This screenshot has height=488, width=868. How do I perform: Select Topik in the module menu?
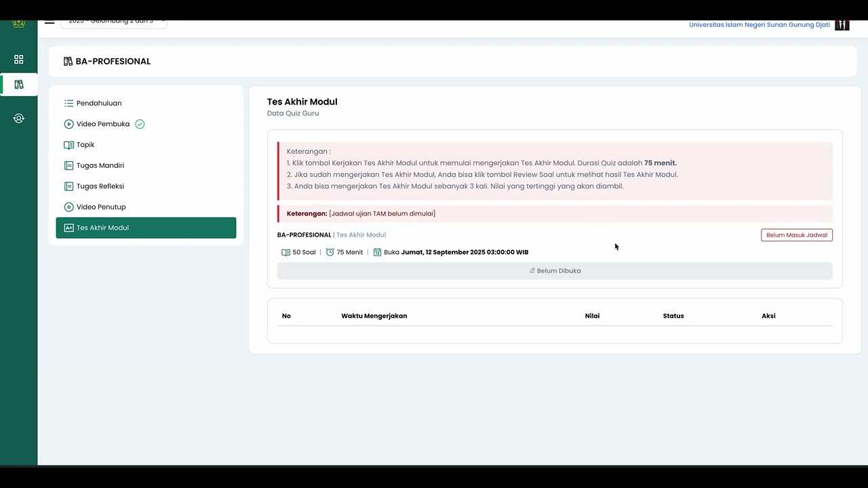point(146,144)
